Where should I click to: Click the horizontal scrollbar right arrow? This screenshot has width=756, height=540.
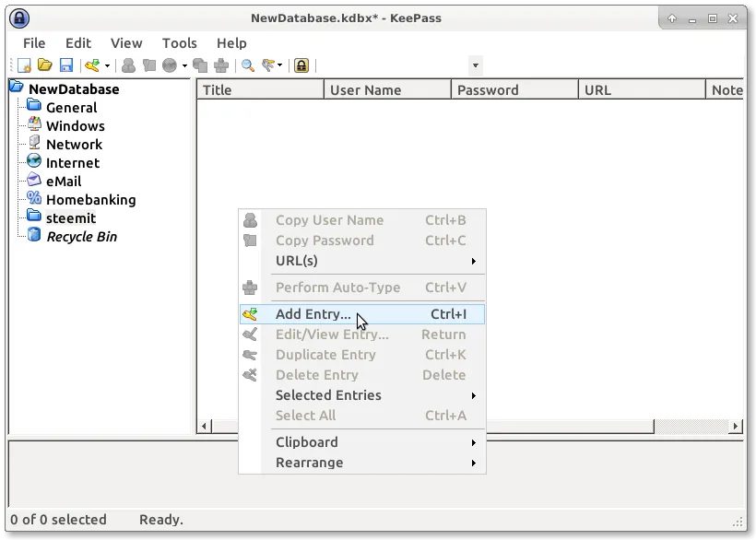[x=736, y=427]
